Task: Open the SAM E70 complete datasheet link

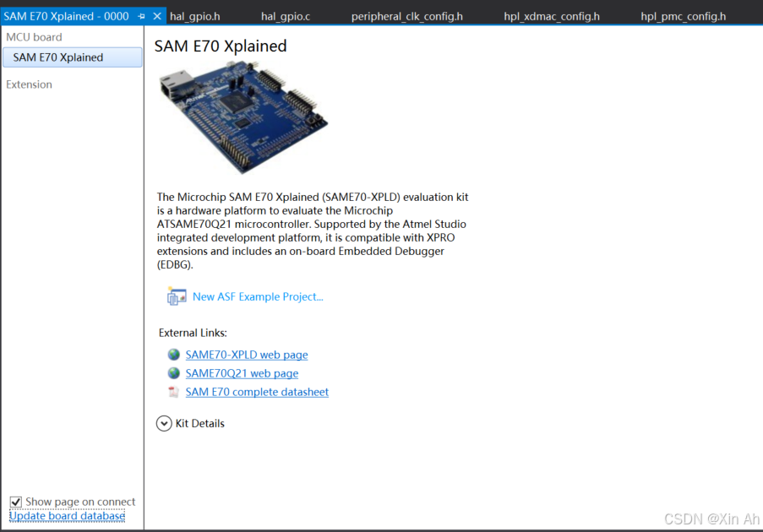Action: 257,392
